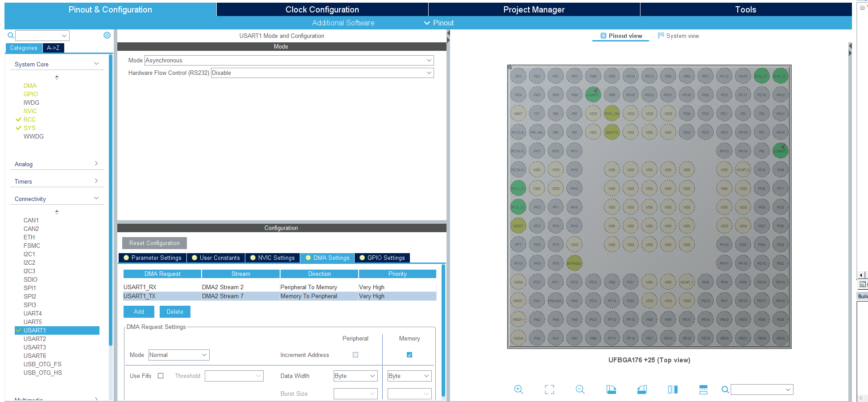Viewport: 868px width, 402px height.
Task: Open the Tools tab
Action: (x=746, y=9)
